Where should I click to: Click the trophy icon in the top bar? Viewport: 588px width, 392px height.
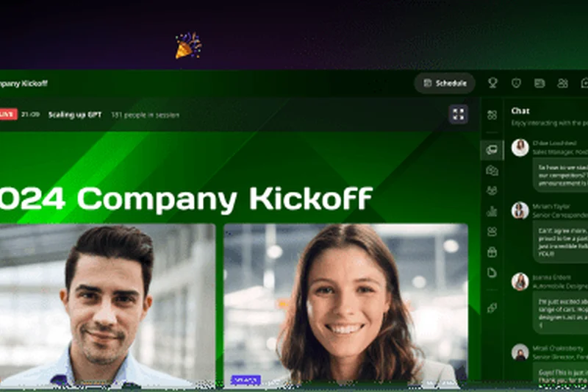[x=492, y=83]
